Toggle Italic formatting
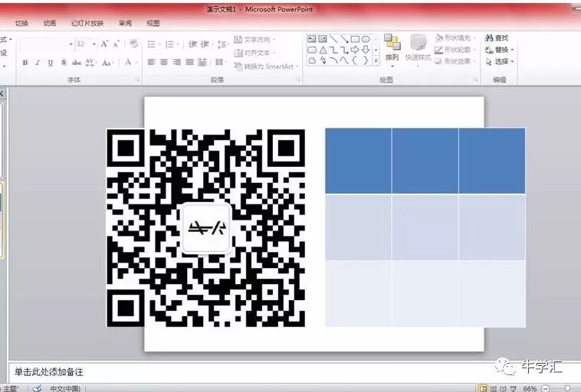Screen dimensions: 581x392 (38, 63)
